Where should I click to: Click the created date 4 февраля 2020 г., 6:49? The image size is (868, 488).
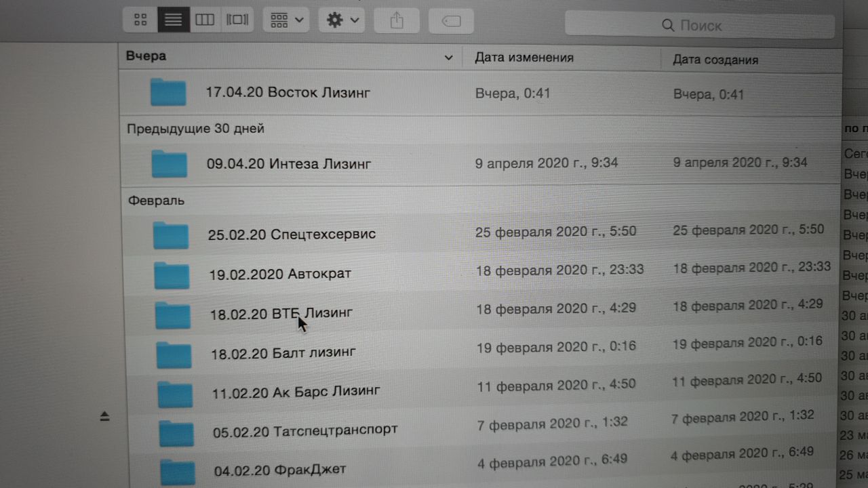tap(742, 453)
